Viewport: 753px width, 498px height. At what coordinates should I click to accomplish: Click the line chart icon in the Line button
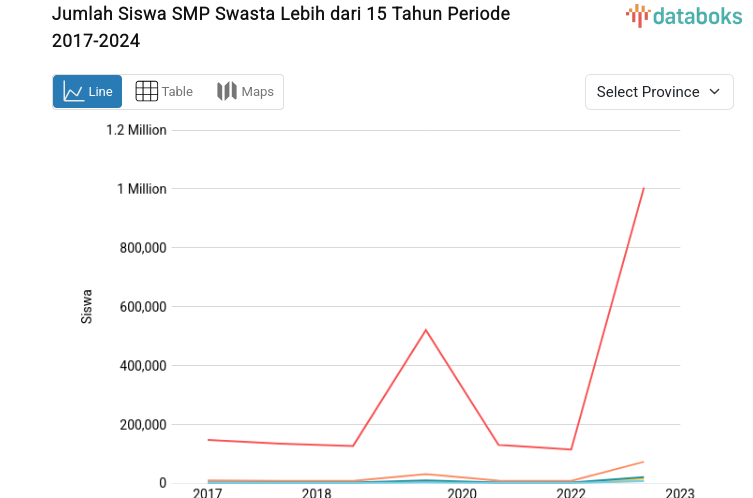[x=73, y=92]
